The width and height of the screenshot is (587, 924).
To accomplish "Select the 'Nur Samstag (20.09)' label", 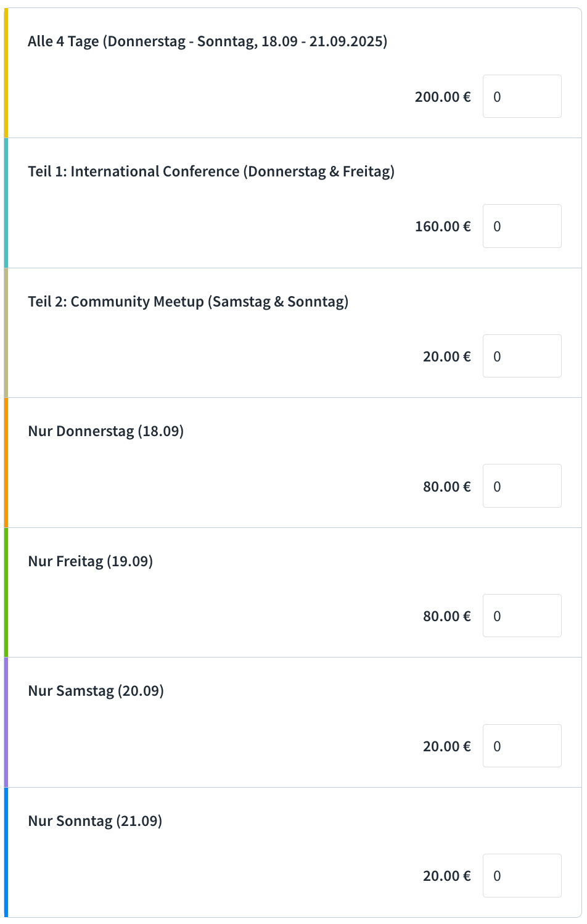I will click(96, 691).
